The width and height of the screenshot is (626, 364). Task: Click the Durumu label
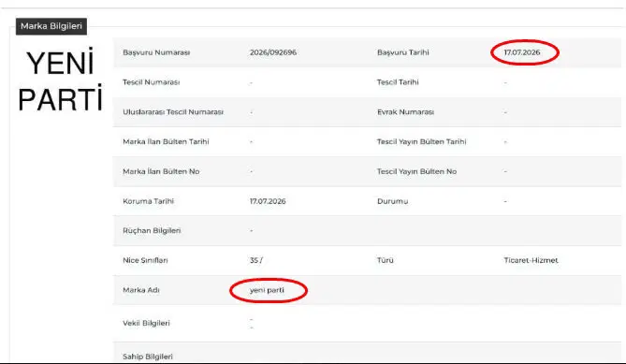click(392, 201)
